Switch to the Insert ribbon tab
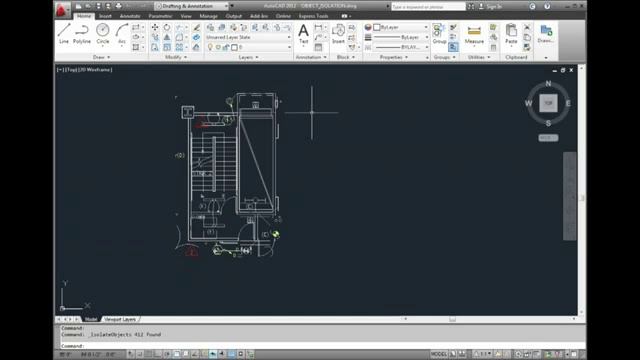Screen dimensions: 640x360 [105, 16]
